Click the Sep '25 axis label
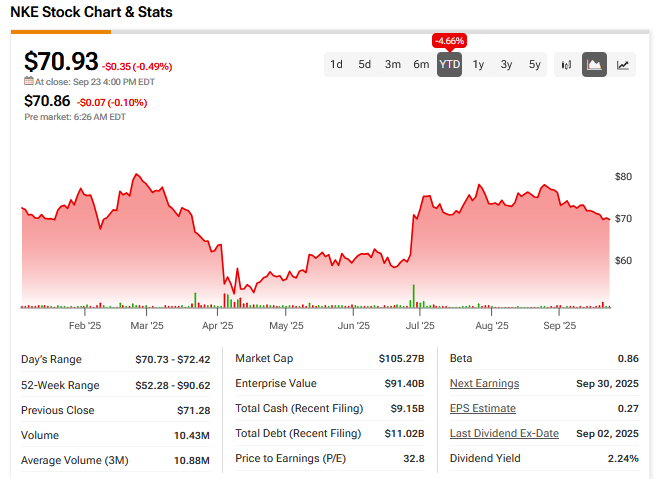This screenshot has width=658, height=479. [x=559, y=326]
